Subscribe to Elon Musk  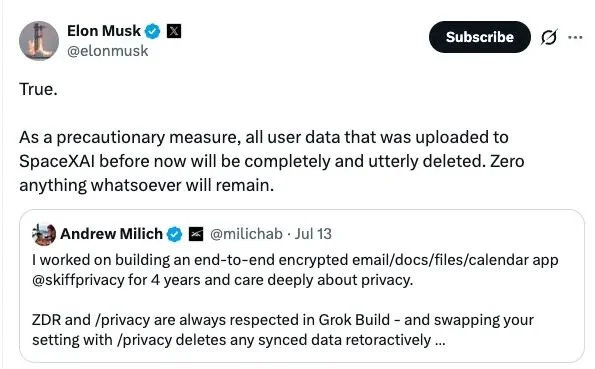click(x=479, y=37)
